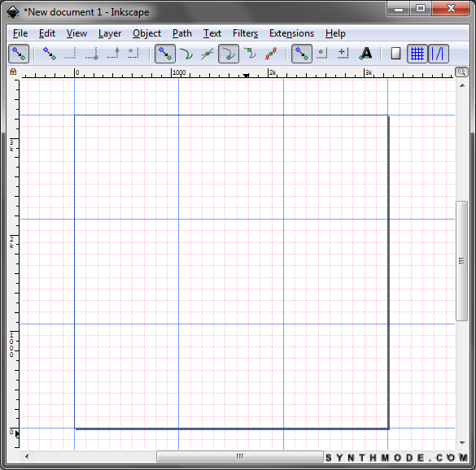The width and height of the screenshot is (476, 470).
Task: Toggle snap to grids button
Action: click(417, 54)
